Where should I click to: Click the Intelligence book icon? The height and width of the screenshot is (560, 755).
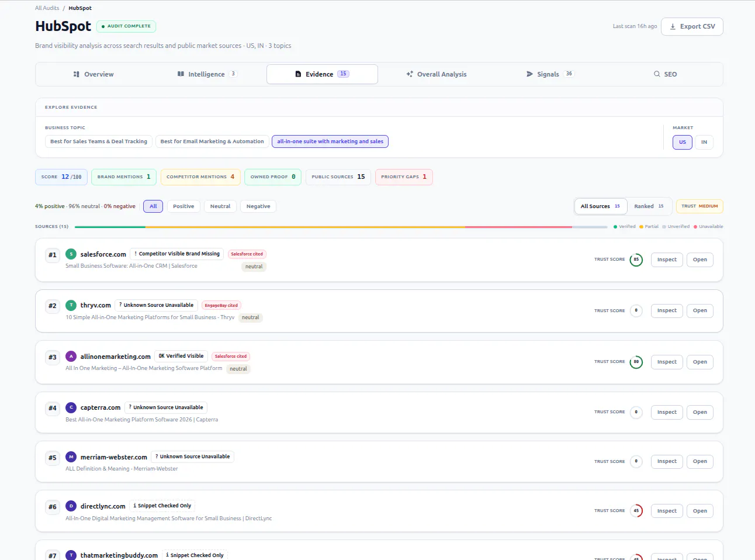click(181, 74)
